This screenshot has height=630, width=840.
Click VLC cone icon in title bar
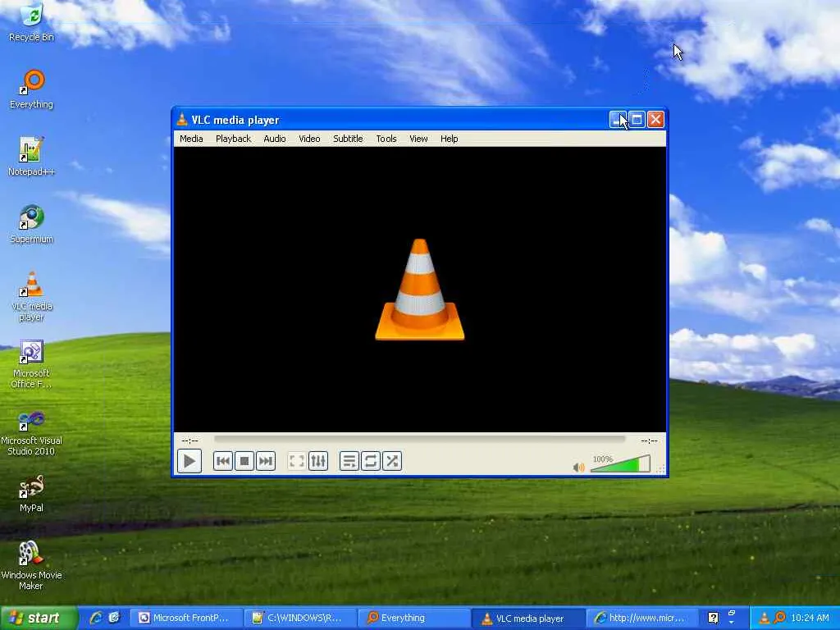[182, 120]
